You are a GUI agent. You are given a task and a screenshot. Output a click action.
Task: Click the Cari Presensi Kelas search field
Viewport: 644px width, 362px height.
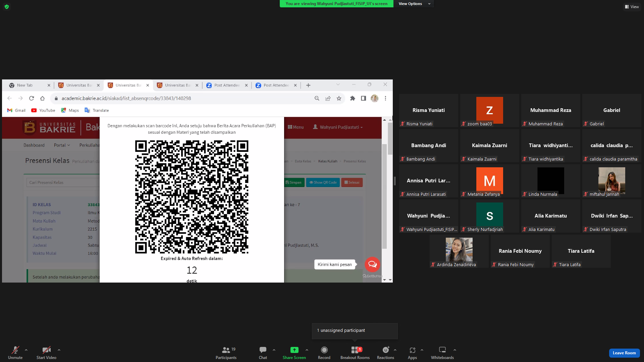(x=63, y=182)
